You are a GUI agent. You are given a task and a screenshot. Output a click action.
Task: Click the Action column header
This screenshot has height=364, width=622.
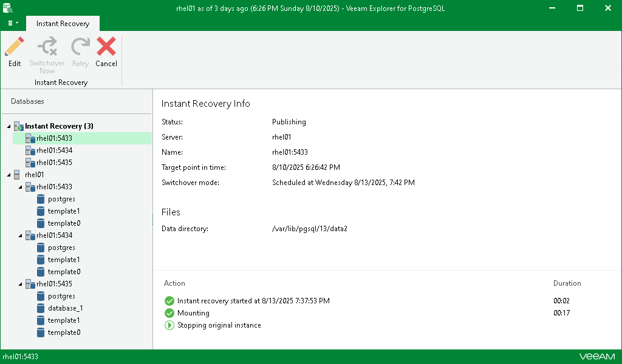click(x=174, y=283)
